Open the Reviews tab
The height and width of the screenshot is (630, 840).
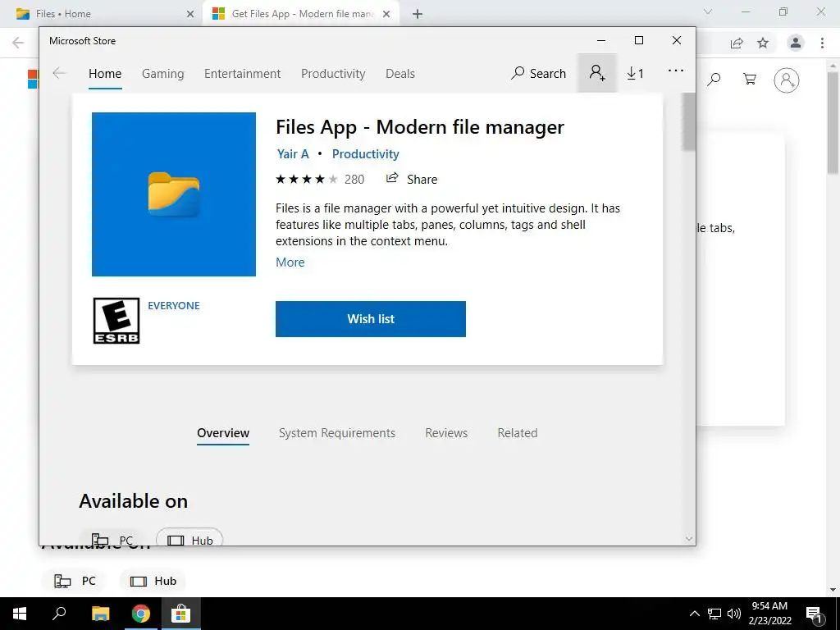[446, 433]
